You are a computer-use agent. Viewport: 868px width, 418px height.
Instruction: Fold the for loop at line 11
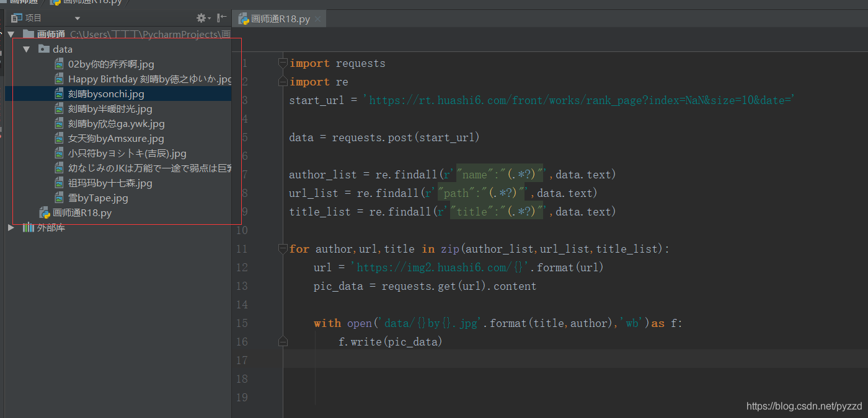click(x=283, y=249)
